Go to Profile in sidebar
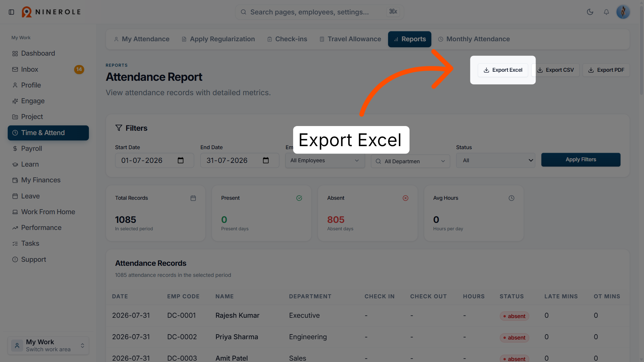The height and width of the screenshot is (362, 644). click(48, 85)
